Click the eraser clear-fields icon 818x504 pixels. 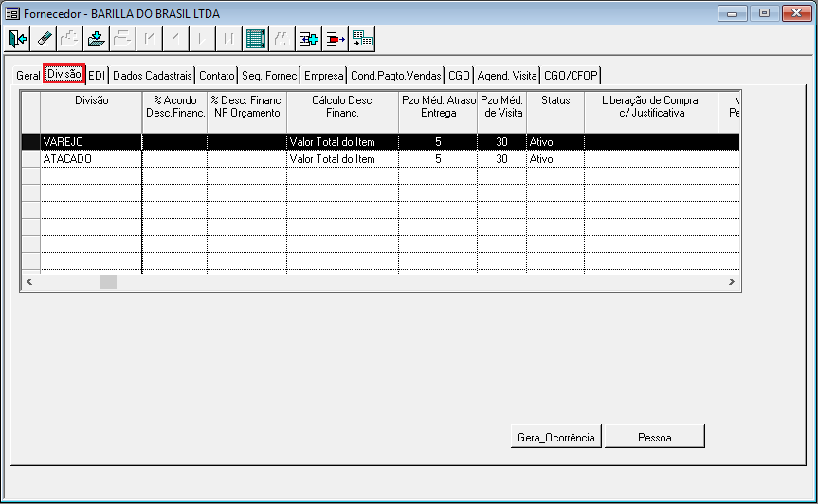coord(44,39)
